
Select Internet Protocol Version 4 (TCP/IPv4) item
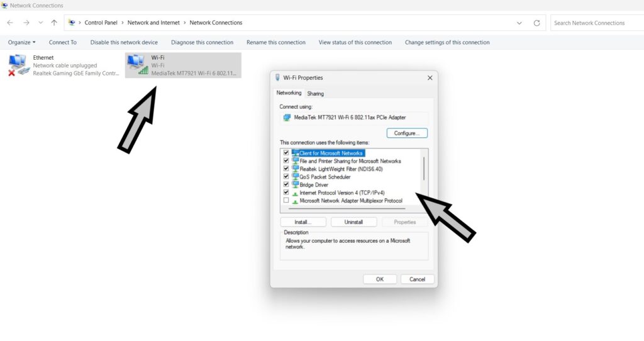coord(341,193)
